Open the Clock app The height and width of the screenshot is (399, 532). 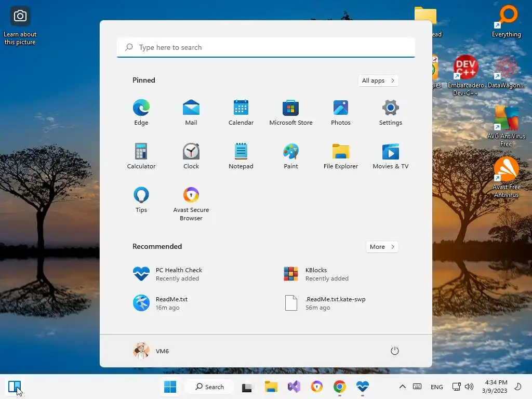[x=191, y=156]
